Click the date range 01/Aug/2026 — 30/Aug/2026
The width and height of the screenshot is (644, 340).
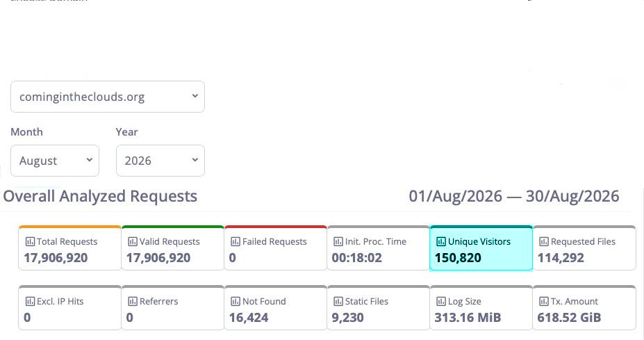[514, 196]
